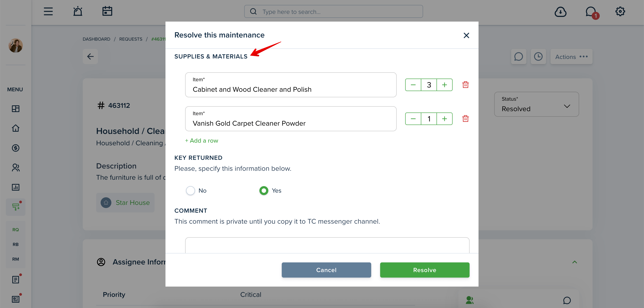Screen dimensions: 644x308
Task: Delete the Cabinet and Wood Cleaner row
Action: coord(465,85)
